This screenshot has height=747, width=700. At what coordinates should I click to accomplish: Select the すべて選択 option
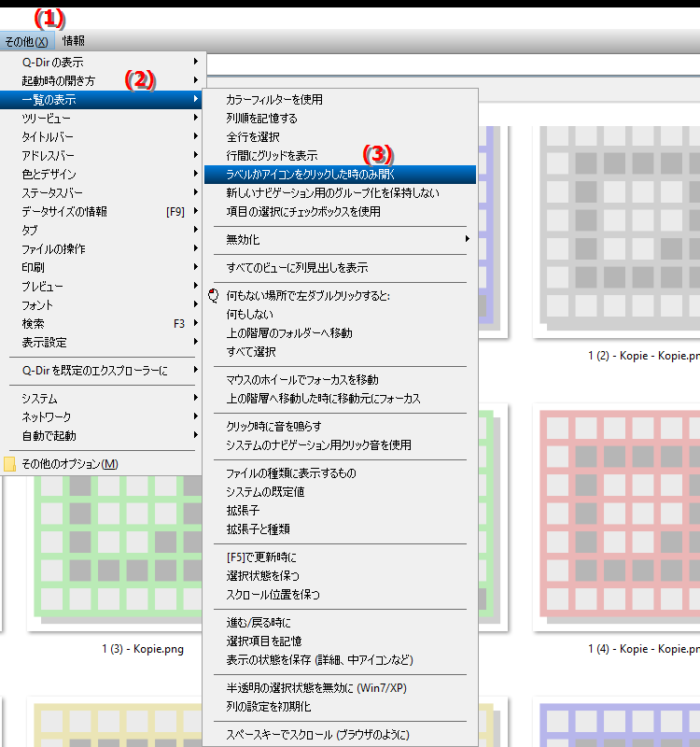coord(340,352)
